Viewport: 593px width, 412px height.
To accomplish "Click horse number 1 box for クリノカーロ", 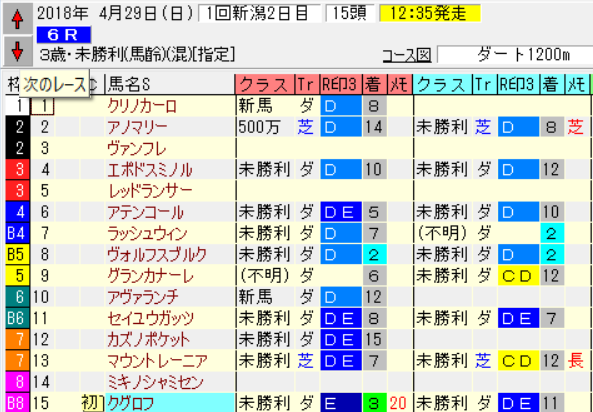I will click(42, 106).
